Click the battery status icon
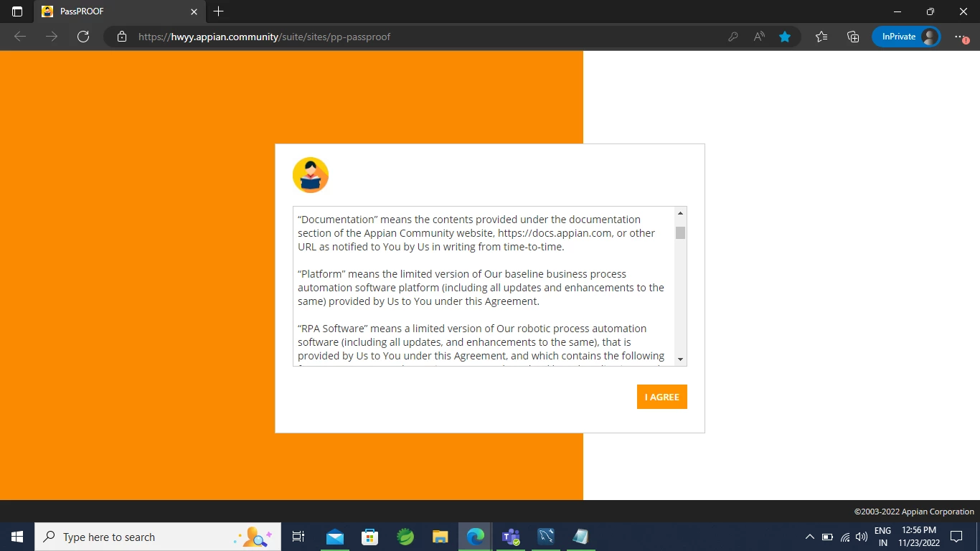Viewport: 980px width, 551px height. pyautogui.click(x=827, y=537)
